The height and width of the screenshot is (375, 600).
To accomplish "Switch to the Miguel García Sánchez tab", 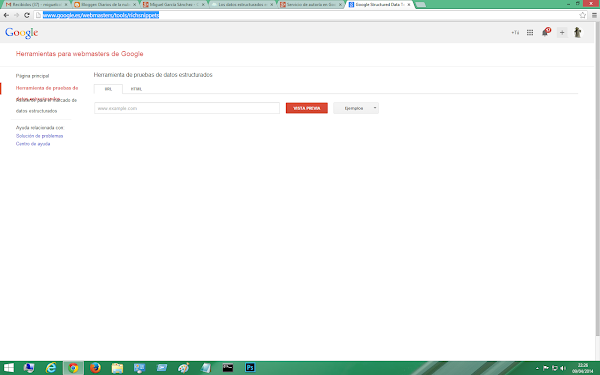I will point(173,5).
